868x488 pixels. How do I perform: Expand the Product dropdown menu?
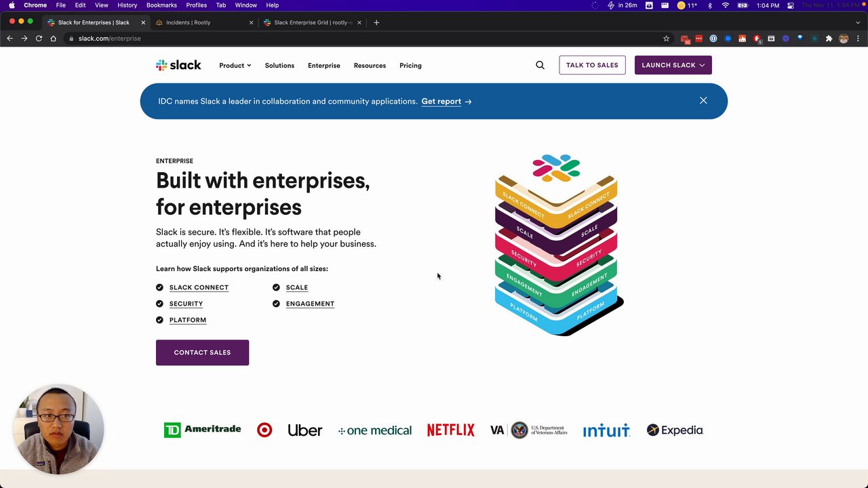point(235,66)
